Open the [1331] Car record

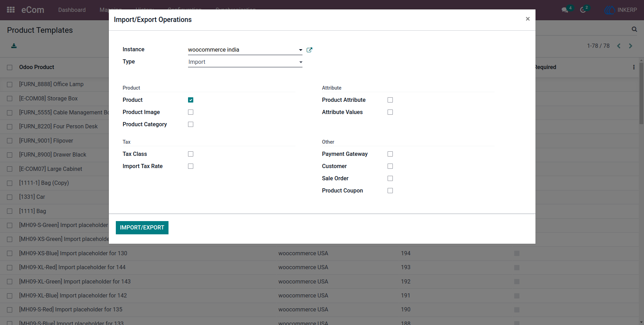(x=32, y=197)
